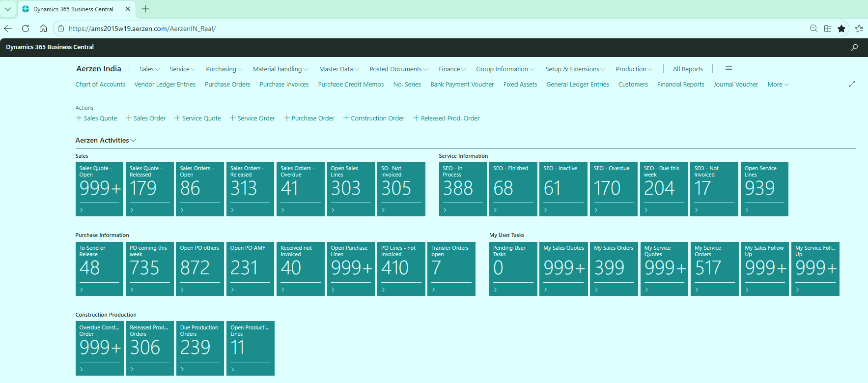Collapse the Aerzen Activities section
Image resolution: width=868 pixels, height=383 pixels.
click(106, 140)
